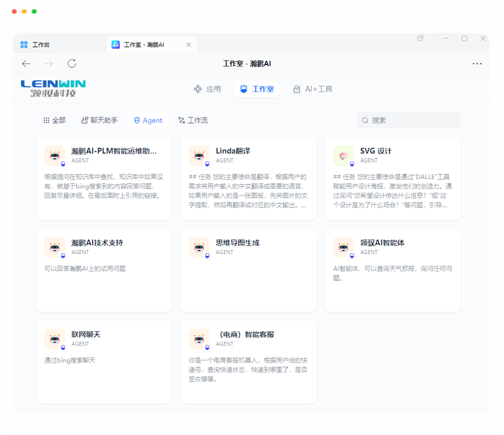
Task: Close the 工作室 - 瀚鹏AI tab
Action: [189, 45]
